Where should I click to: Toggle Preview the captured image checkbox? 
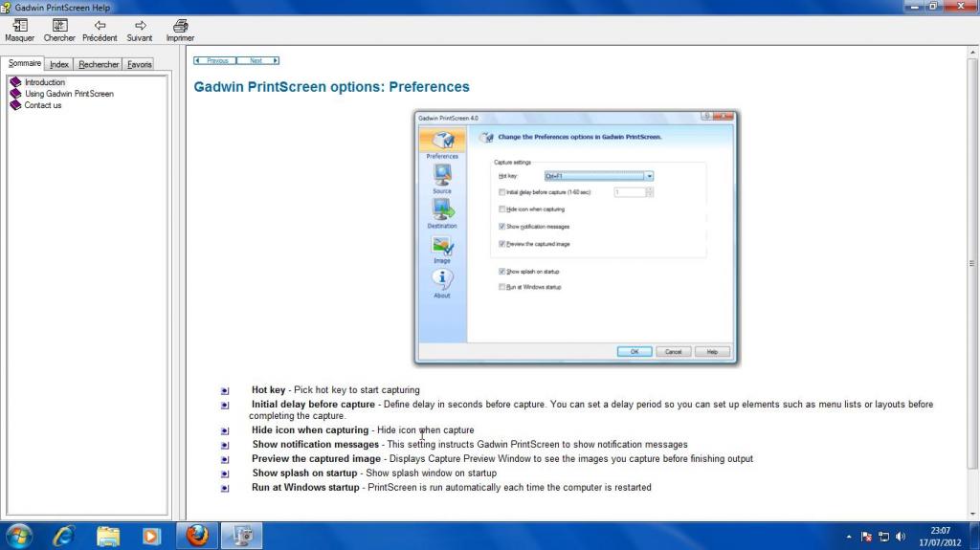click(501, 244)
